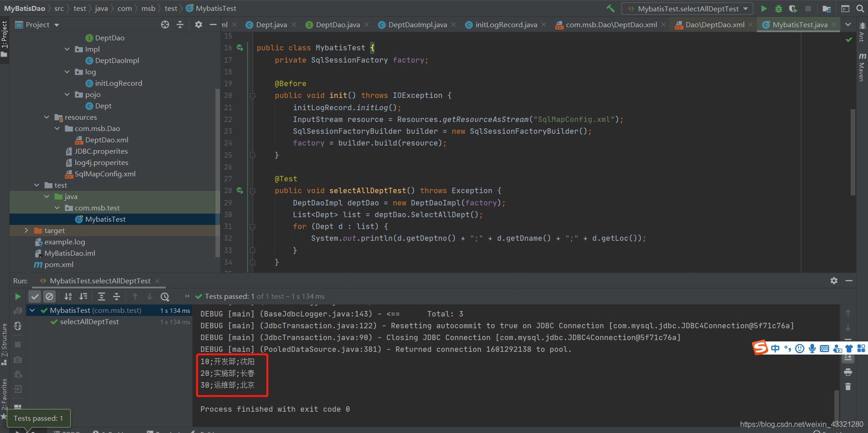Start debugging with the green bug icon

[x=779, y=9]
